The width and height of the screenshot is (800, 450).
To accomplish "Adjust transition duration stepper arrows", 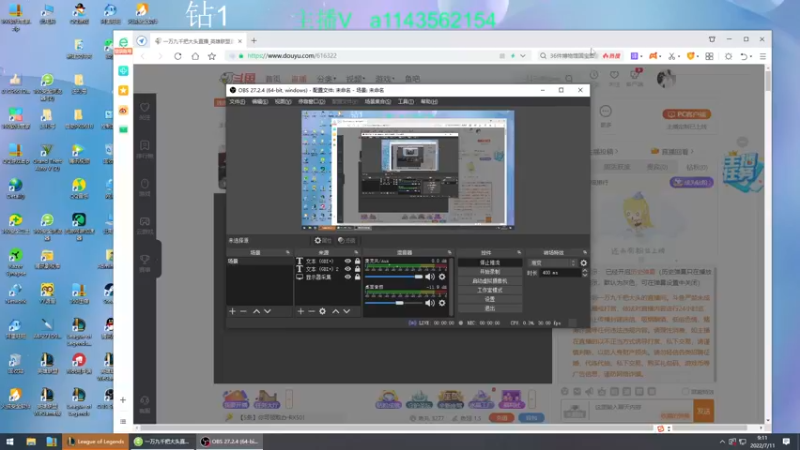I will tap(584, 273).
